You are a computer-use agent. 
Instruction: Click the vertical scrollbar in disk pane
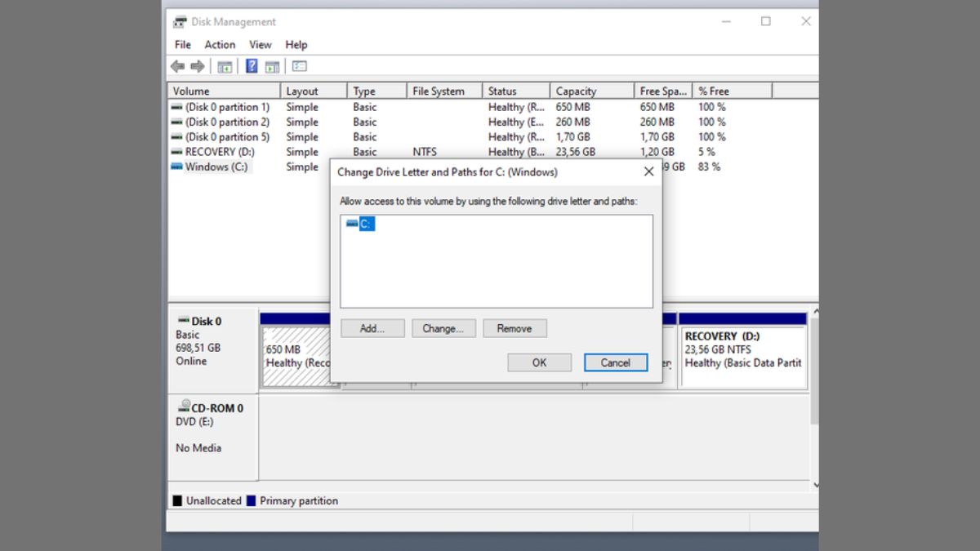click(x=813, y=371)
